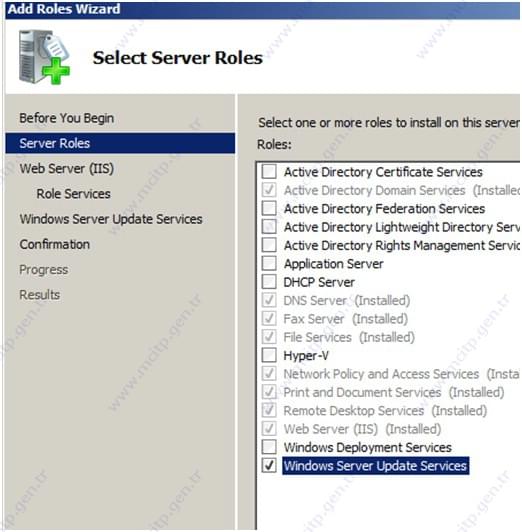Open Role Services sub-step

pos(74,194)
